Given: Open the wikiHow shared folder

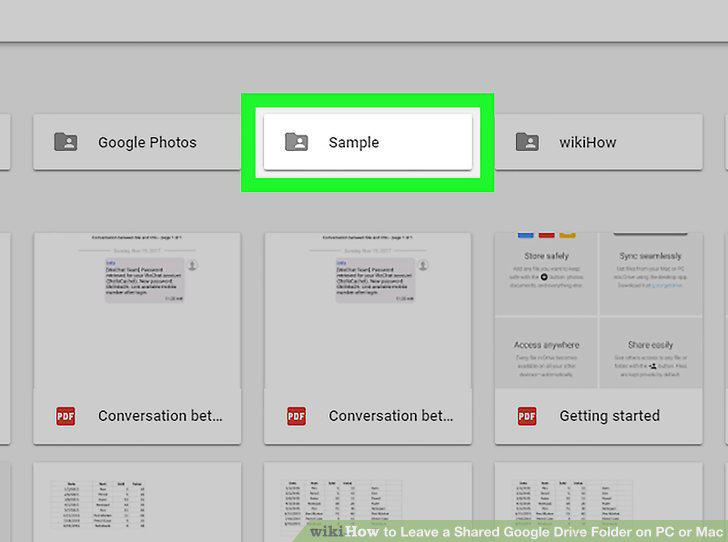Looking at the screenshot, I should pos(598,142).
